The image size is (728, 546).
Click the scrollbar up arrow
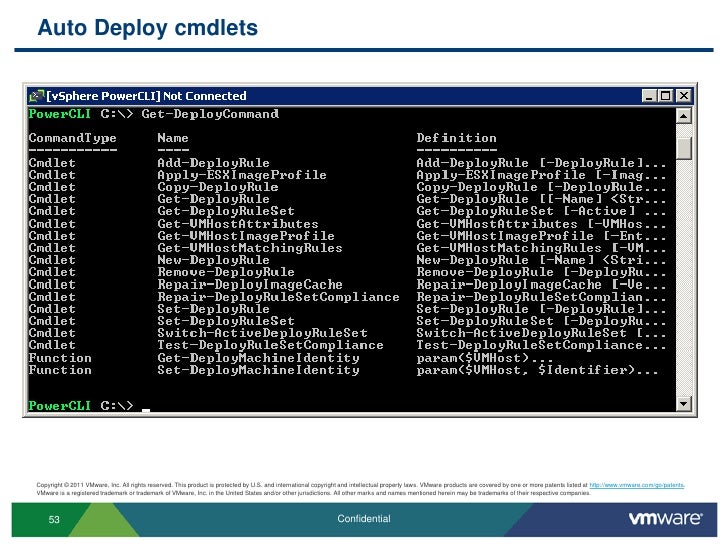(683, 115)
